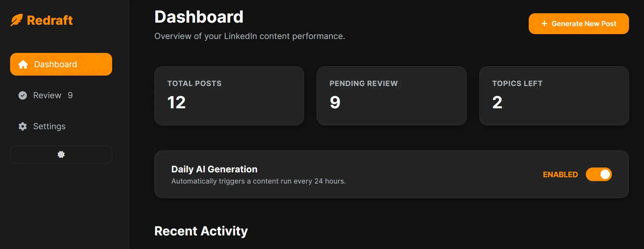Open the Settings menu entry
Image resolution: width=644 pixels, height=249 pixels.
tap(49, 126)
